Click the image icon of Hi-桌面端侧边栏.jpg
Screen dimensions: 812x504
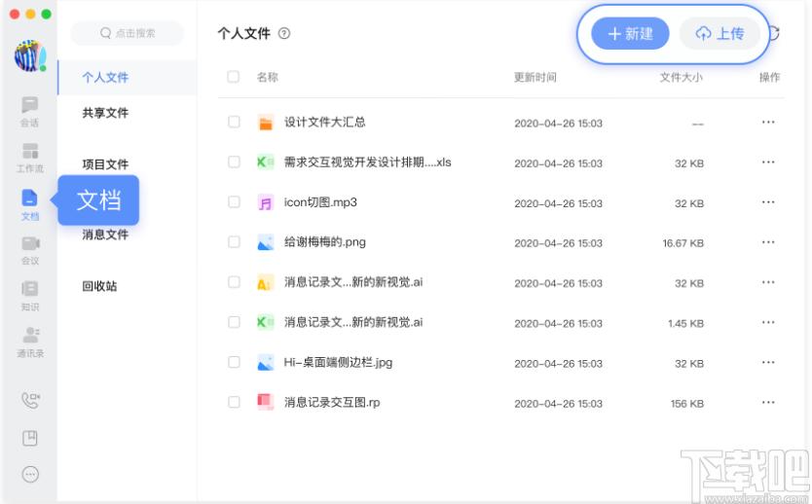pyautogui.click(x=265, y=362)
